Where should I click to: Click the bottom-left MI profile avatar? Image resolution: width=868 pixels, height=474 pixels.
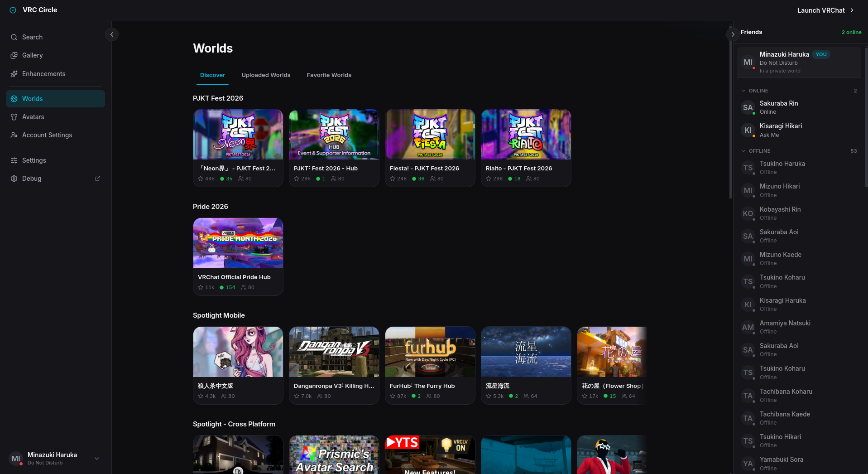point(16,459)
